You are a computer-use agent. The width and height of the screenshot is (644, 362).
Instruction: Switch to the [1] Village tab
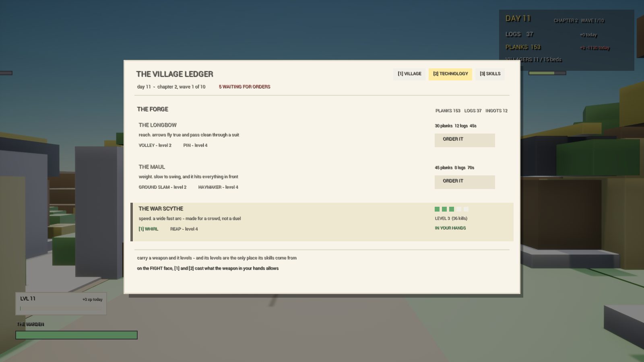409,74
